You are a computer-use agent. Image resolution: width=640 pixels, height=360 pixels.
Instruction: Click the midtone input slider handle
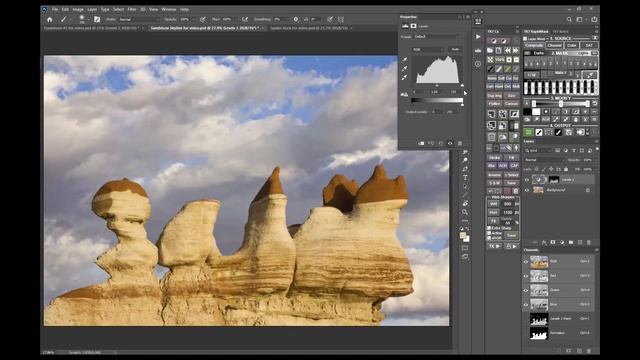coord(436,86)
